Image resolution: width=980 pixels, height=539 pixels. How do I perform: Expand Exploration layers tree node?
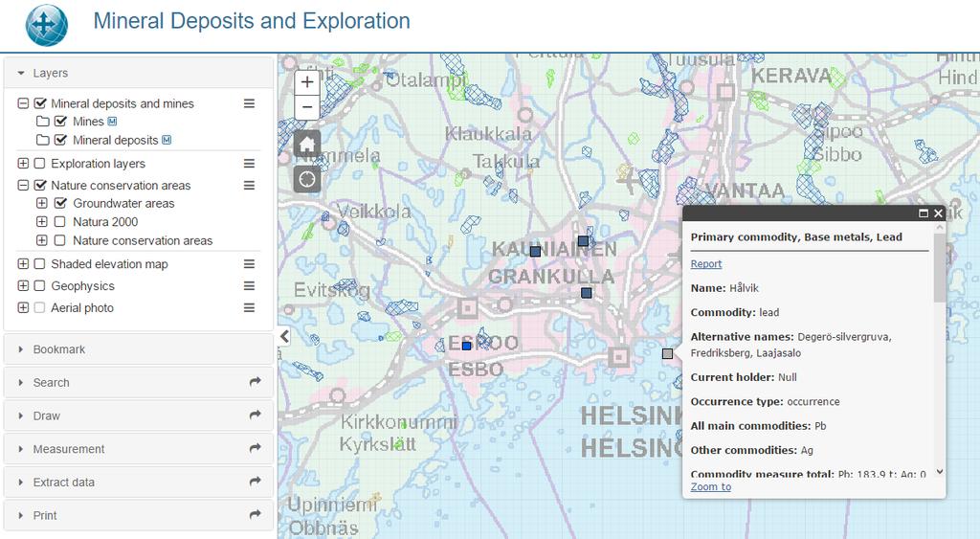click(x=23, y=163)
